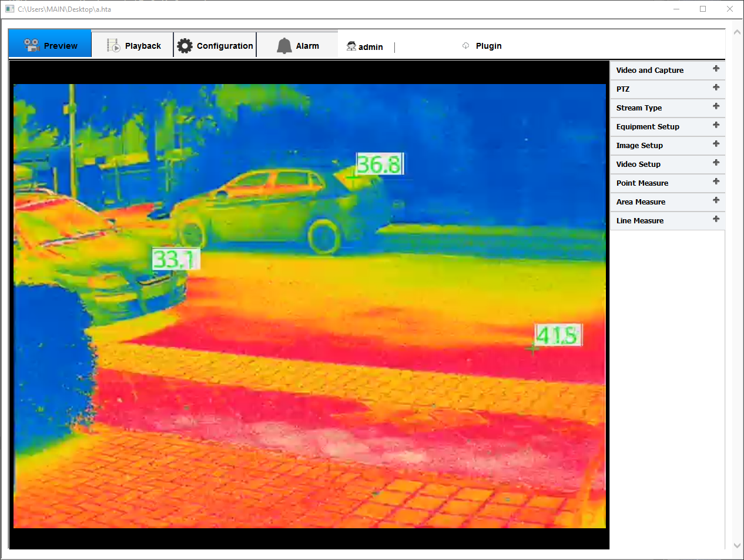Click the admin user avatar icon

coord(351,46)
